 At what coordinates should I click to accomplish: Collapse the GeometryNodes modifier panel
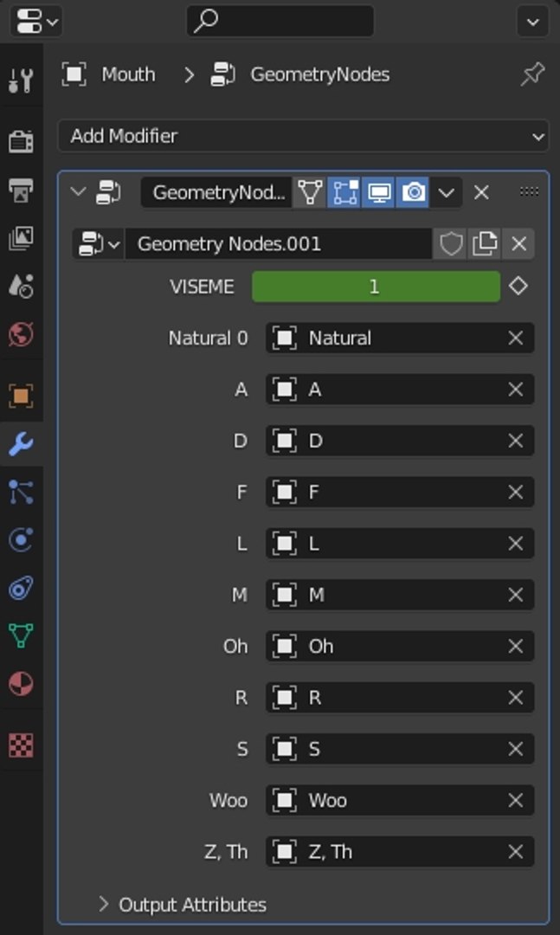[78, 192]
